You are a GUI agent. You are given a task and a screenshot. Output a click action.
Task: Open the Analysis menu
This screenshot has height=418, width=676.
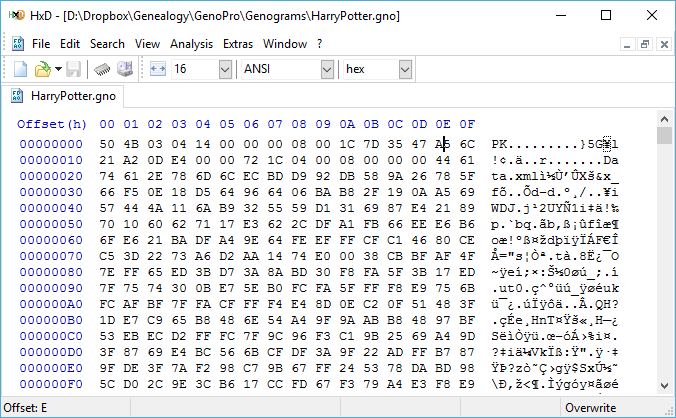191,44
